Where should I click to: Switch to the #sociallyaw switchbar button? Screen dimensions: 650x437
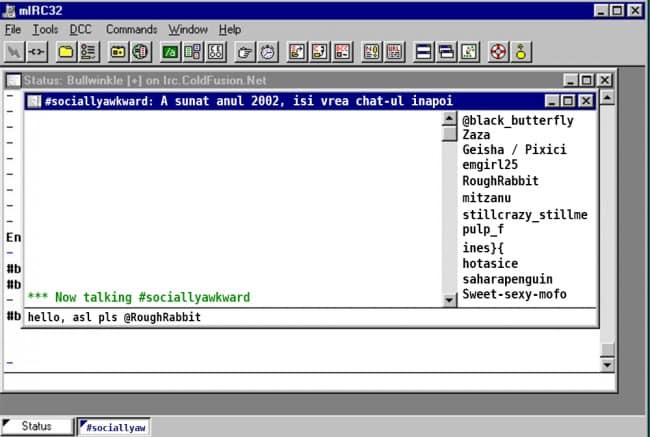coord(114,427)
